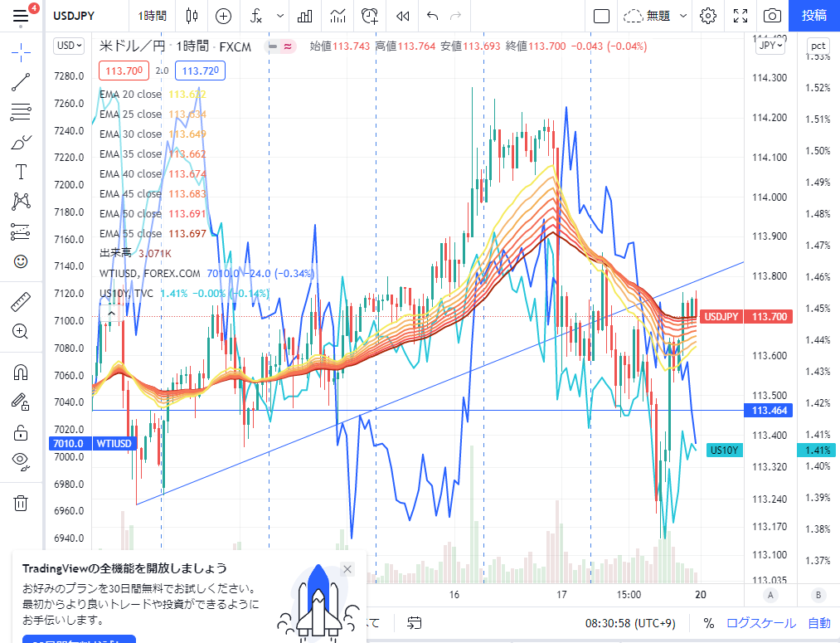Open the main hamburger menu
Screen dimensions: 840x643
[x=21, y=16]
